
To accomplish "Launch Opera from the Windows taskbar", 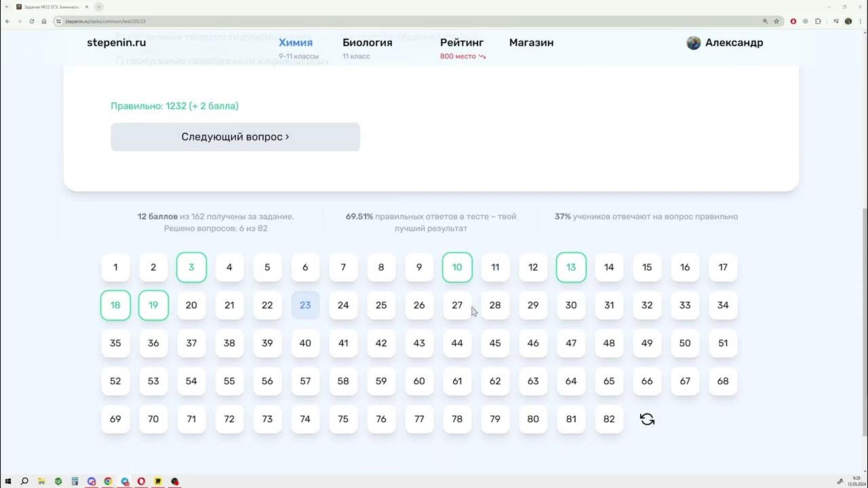I will tap(141, 481).
